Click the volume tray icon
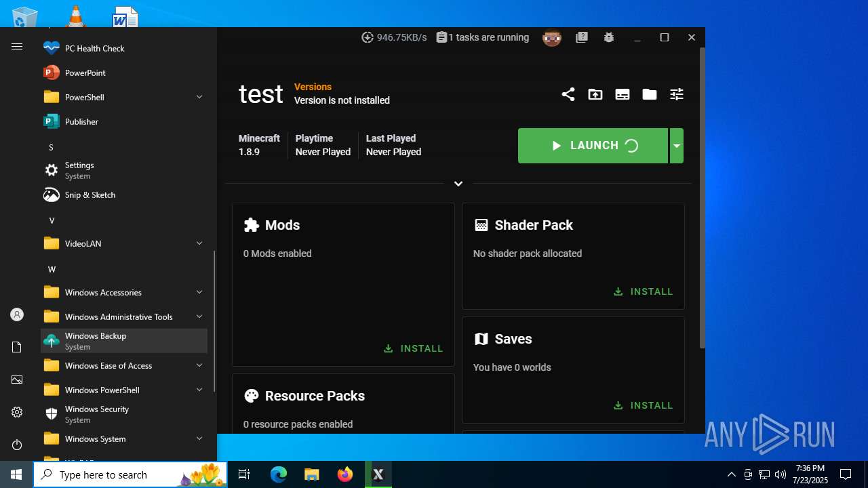Image resolution: width=868 pixels, height=488 pixels. click(781, 474)
